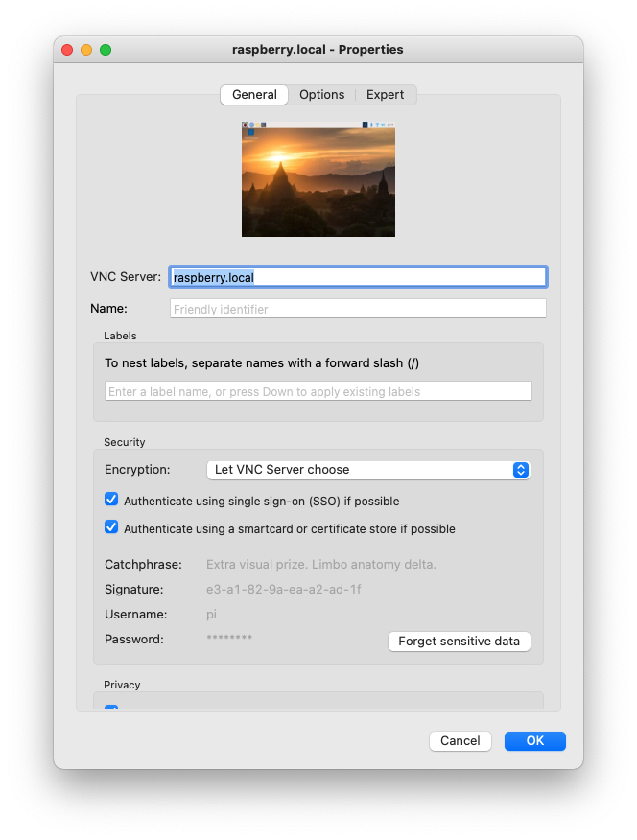Click the remote desktop preview thumbnail
Image resolution: width=637 pixels, height=840 pixels.
[318, 179]
